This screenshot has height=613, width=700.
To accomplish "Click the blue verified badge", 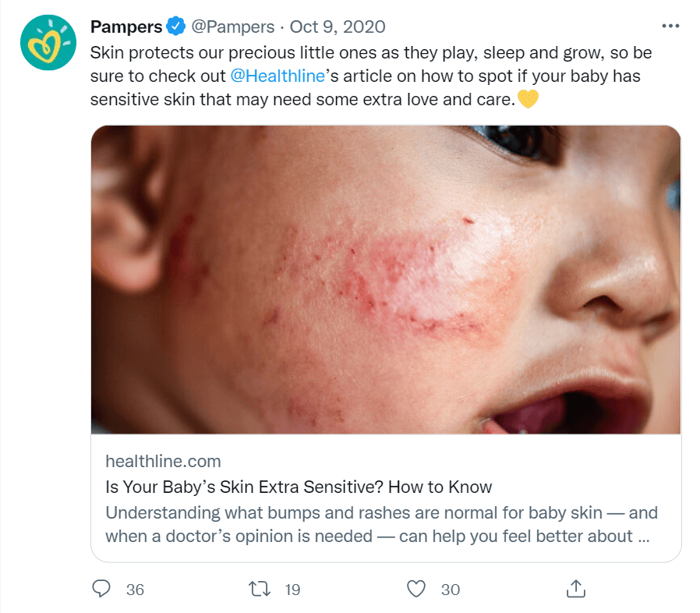I will pos(175,27).
